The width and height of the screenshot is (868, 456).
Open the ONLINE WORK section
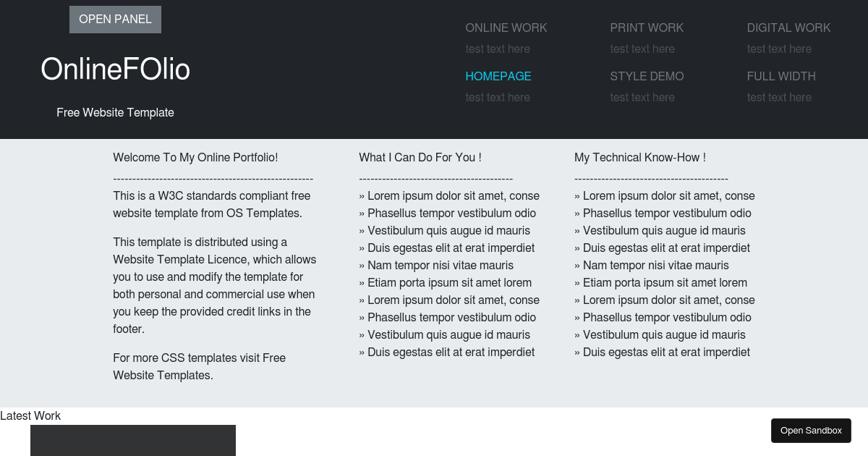[x=506, y=28]
